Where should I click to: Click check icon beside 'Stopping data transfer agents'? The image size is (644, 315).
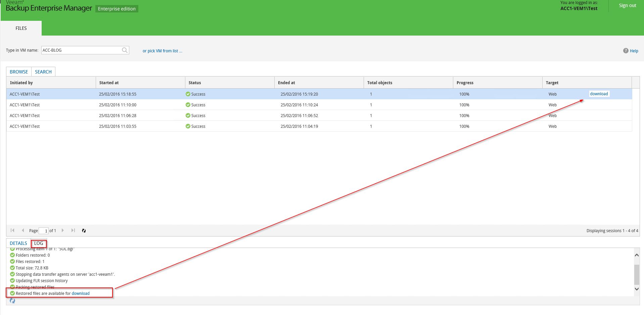pos(12,274)
